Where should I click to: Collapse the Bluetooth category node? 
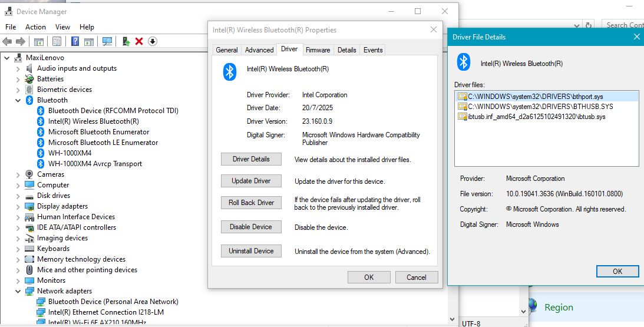click(x=18, y=100)
